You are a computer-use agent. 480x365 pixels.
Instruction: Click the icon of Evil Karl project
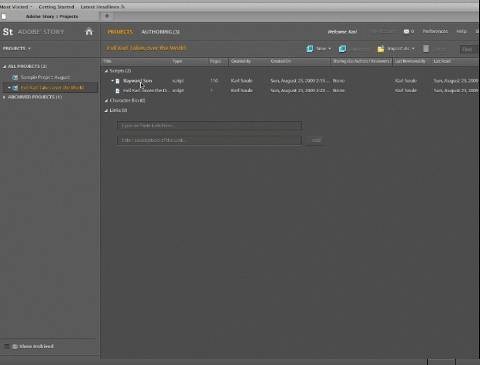coord(15,88)
